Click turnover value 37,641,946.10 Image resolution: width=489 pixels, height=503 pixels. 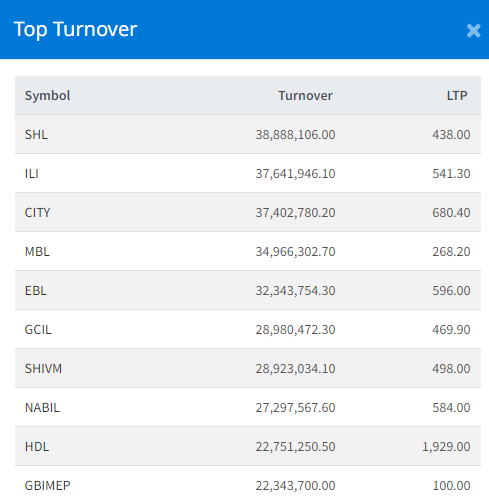295,174
